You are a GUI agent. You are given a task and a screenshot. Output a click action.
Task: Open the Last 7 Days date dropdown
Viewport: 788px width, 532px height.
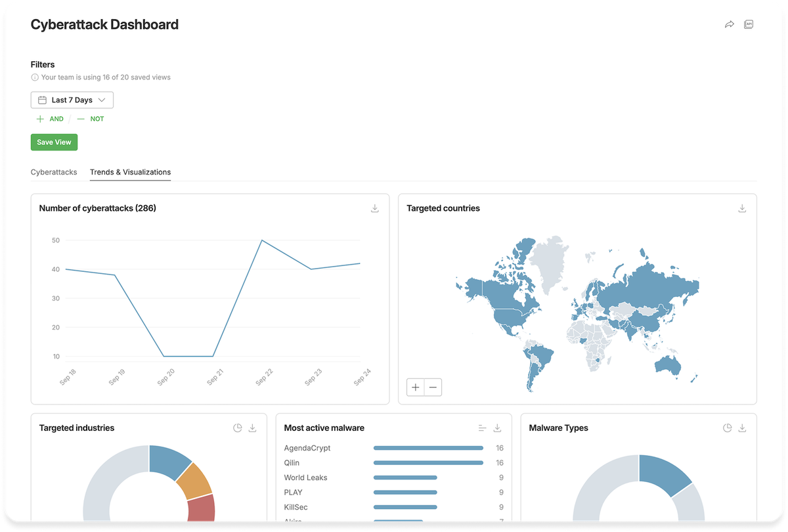(72, 100)
